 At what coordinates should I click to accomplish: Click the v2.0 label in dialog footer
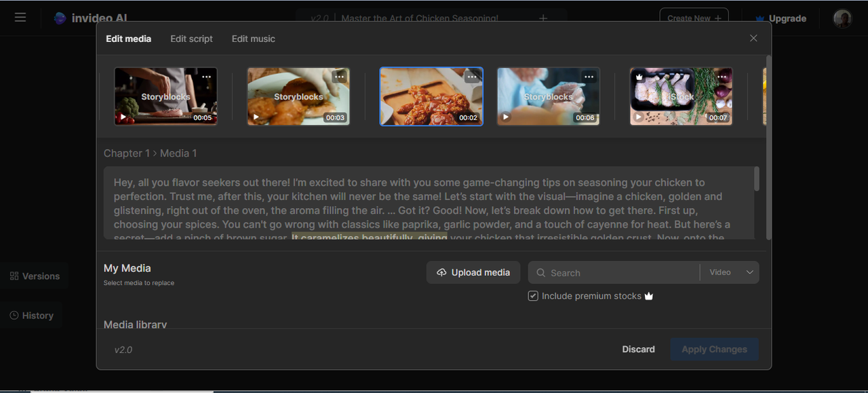pos(123,350)
